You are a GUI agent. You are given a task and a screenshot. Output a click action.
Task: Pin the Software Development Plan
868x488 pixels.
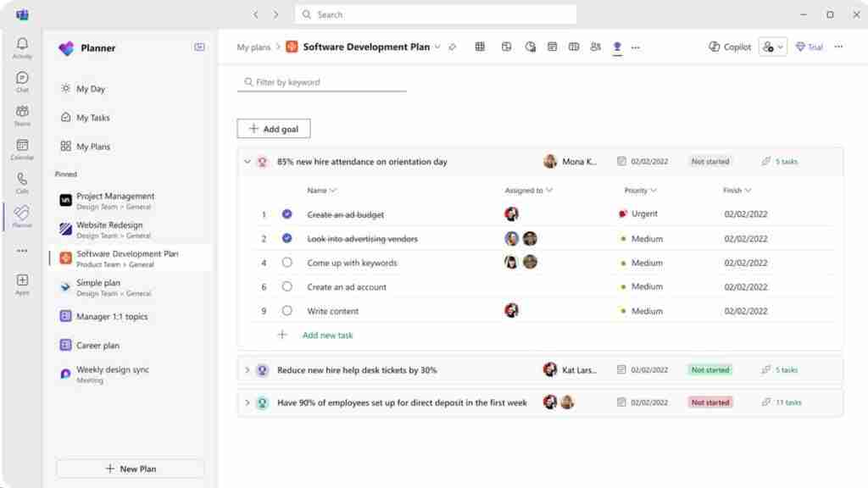point(453,47)
